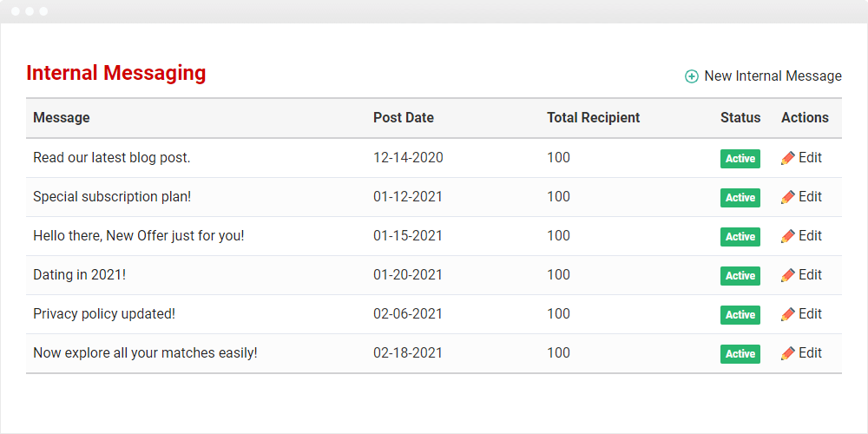Click pencil icon for 'Read our latest blog post' row
This screenshot has width=868, height=434.
click(788, 158)
